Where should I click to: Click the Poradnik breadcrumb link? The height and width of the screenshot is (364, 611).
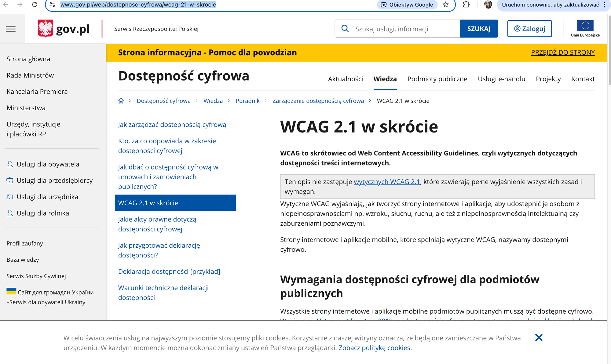247,101
